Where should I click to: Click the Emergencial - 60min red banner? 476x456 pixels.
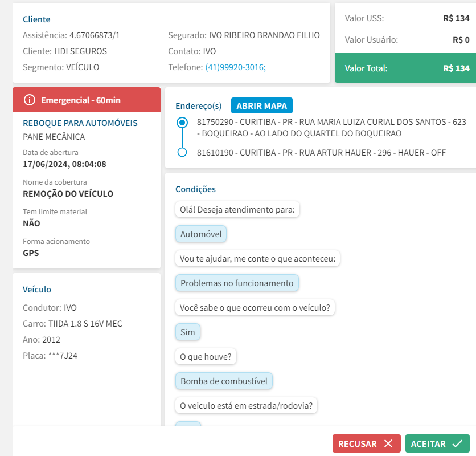click(x=87, y=100)
